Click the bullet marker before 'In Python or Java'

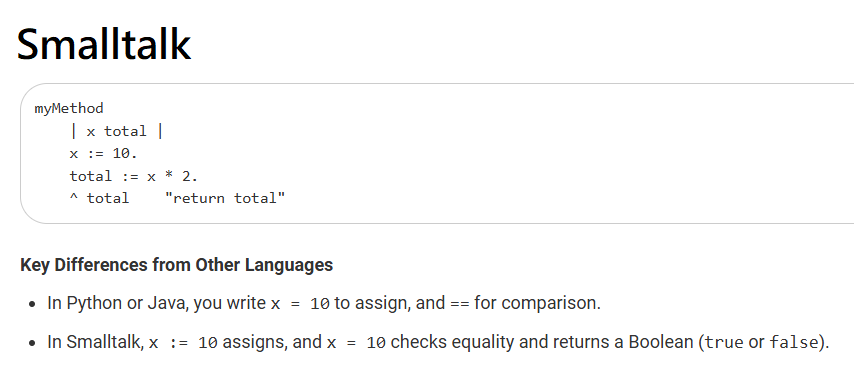(33, 305)
